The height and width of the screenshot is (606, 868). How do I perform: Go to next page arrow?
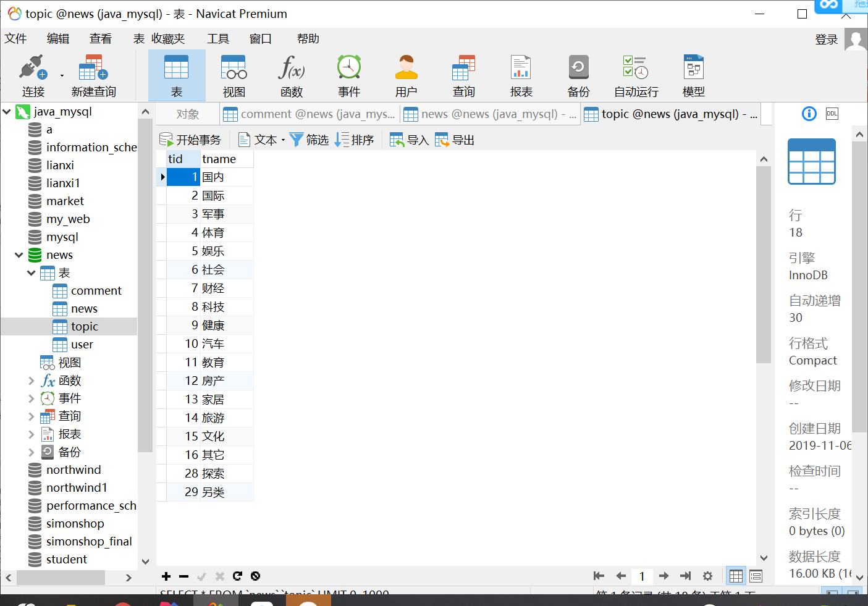664,576
